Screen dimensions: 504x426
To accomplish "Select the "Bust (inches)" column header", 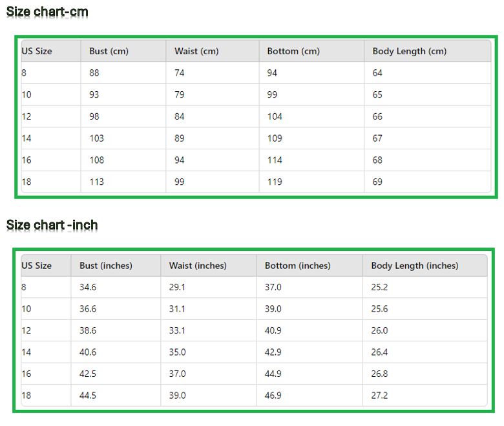I will (x=106, y=266).
